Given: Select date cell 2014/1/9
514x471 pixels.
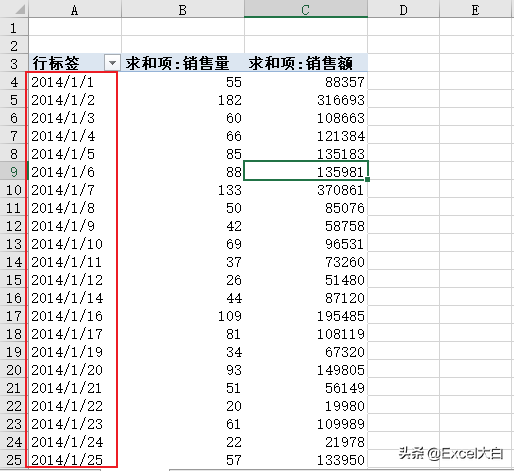Looking at the screenshot, I should click(75, 226).
